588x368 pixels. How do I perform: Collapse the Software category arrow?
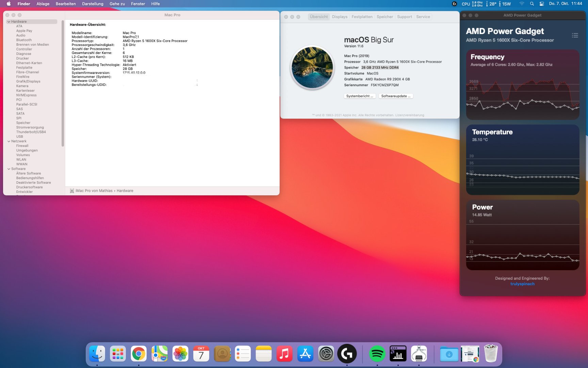pos(9,169)
